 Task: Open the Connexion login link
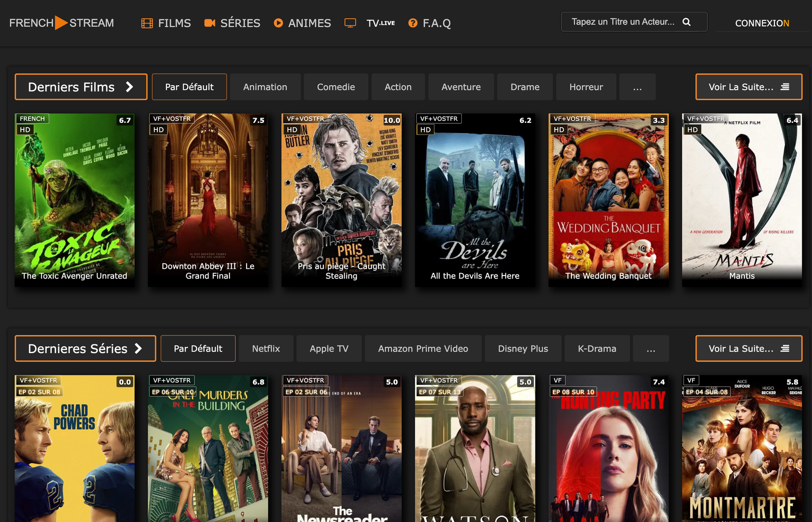pyautogui.click(x=762, y=23)
